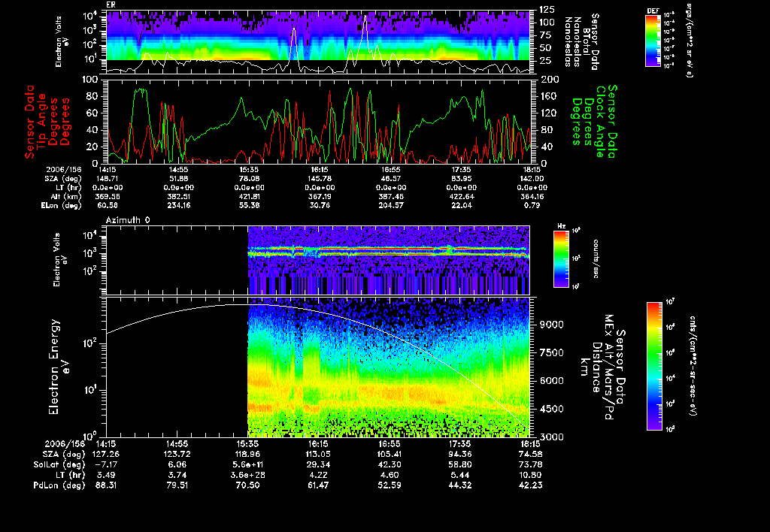This screenshot has height=532, width=770.
Task: Click the 'SolLat (deg)' row label
Action: pos(59,465)
